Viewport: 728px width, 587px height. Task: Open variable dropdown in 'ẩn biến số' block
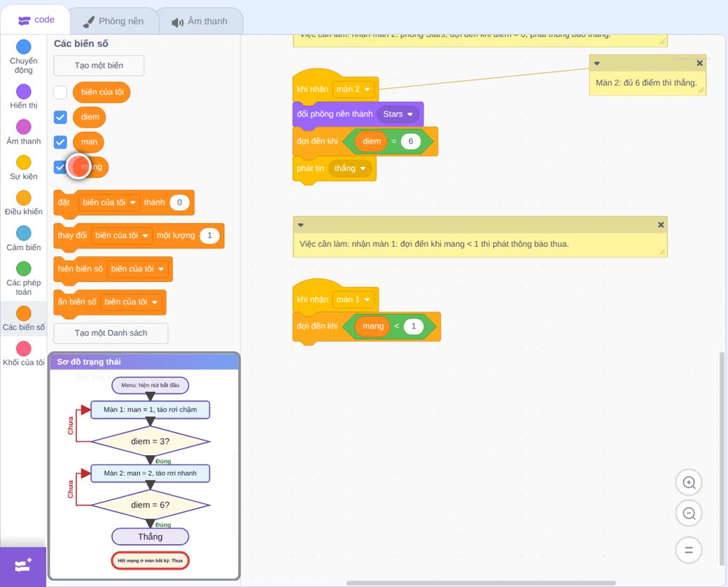coord(131,302)
